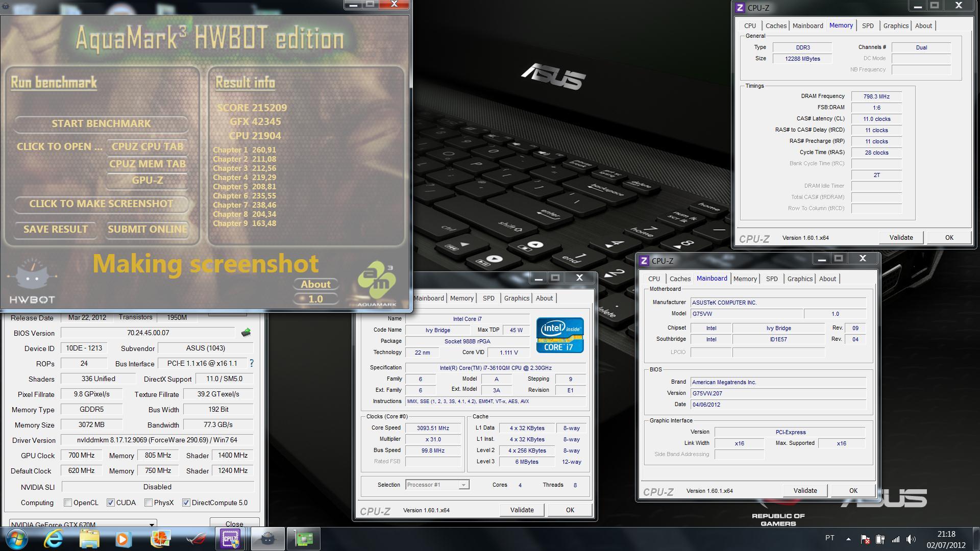
Task: Click the SCORE 215209 result text
Action: point(252,108)
